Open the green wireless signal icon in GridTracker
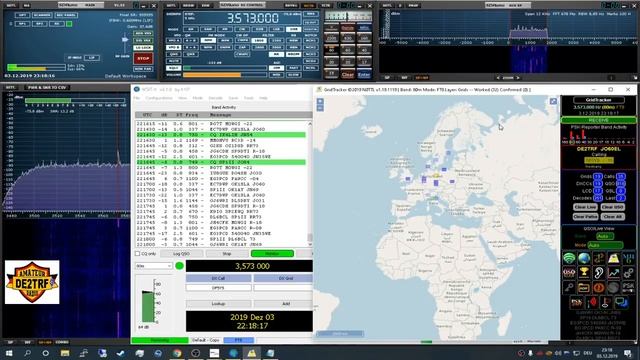 [569, 258]
